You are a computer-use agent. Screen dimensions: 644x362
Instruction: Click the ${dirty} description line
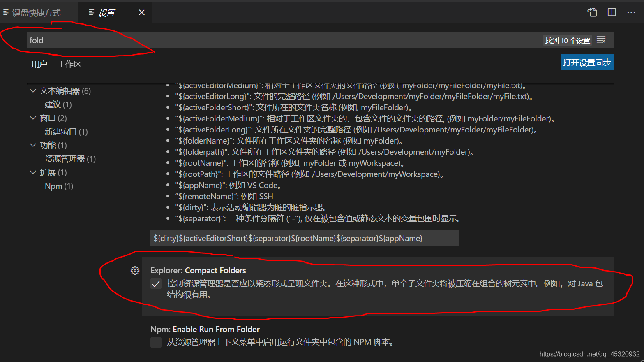(251, 207)
